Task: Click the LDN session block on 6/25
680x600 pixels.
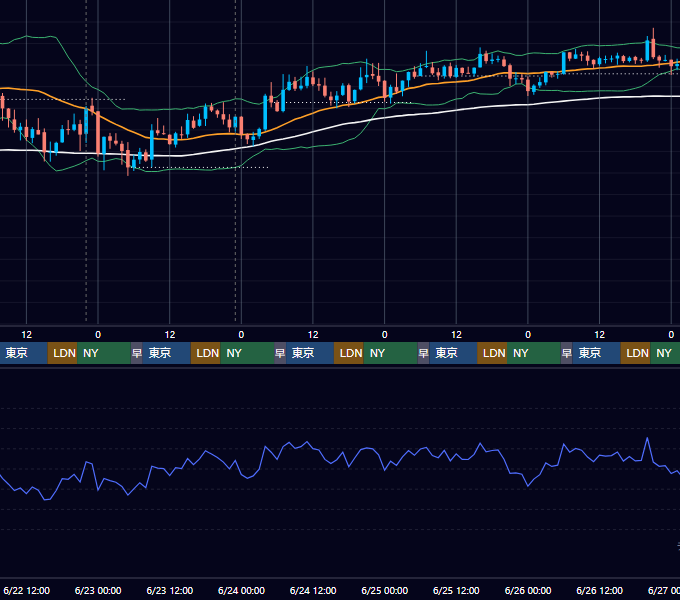Action: coord(492,353)
